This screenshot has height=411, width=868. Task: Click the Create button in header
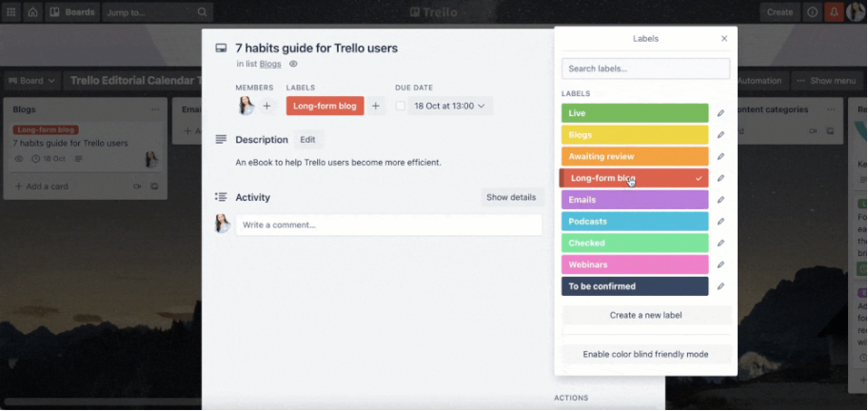click(779, 12)
